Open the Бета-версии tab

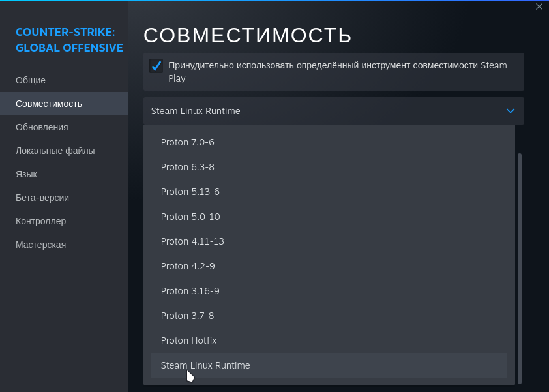tap(64, 198)
